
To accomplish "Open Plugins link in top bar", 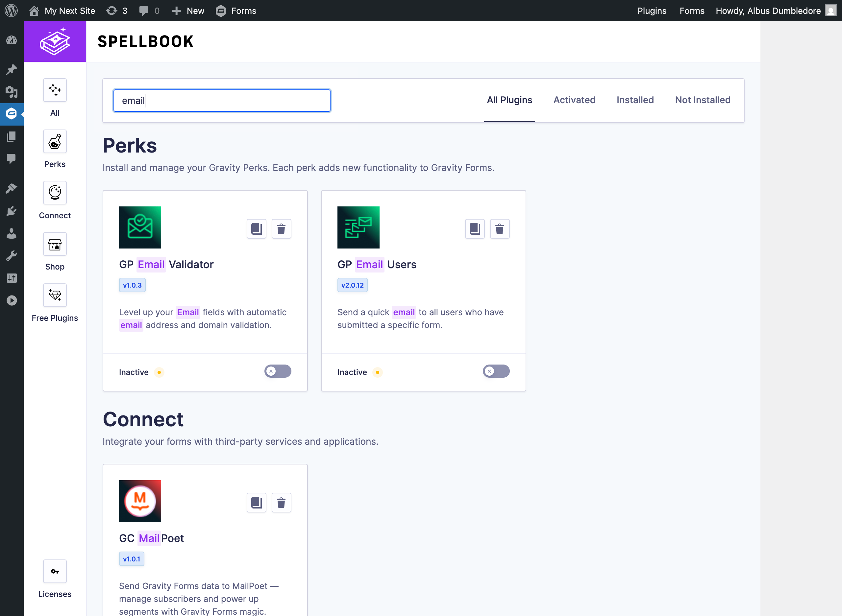I will click(652, 11).
